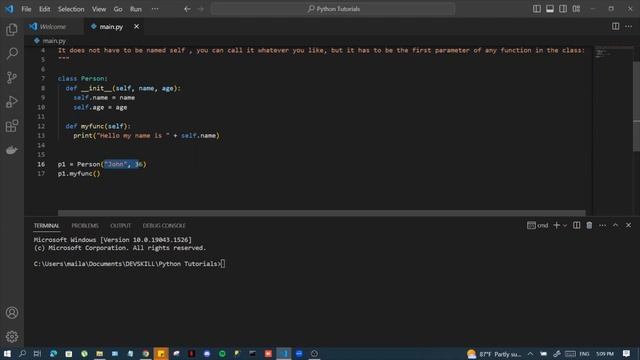Show hidden system tray icons
The image size is (640, 360).
click(x=530, y=354)
